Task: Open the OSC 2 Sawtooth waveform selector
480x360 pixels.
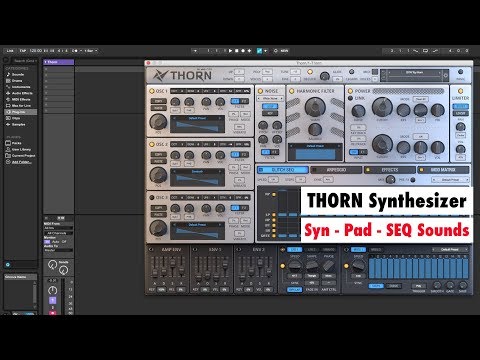Action: (x=197, y=171)
